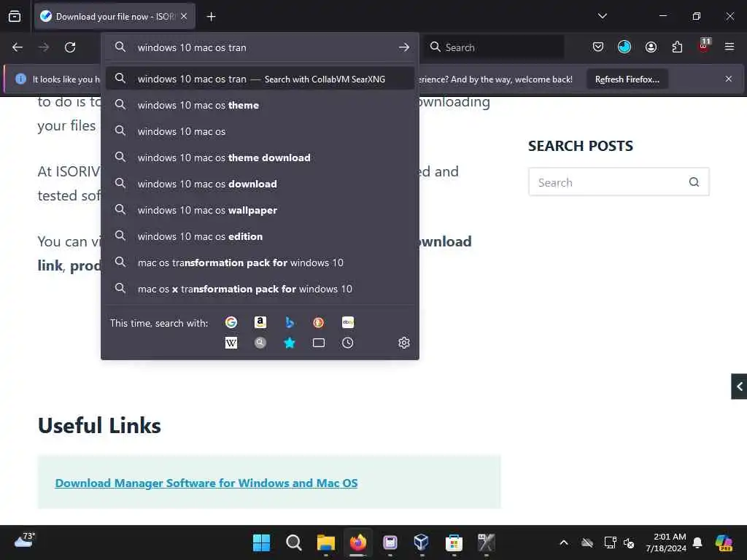The image size is (747, 560).
Task: Expand the list all tabs chevron
Action: tap(603, 16)
